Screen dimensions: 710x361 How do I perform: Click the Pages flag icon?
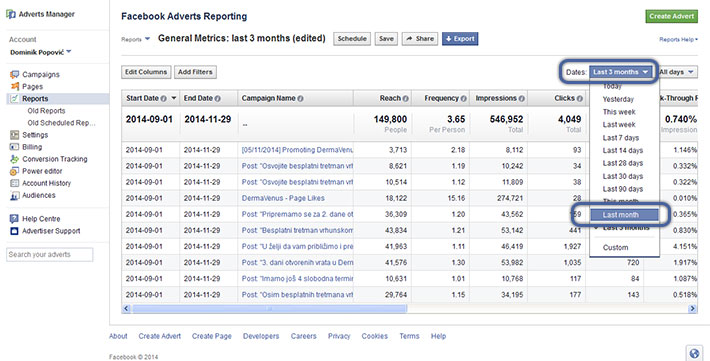tap(14, 86)
